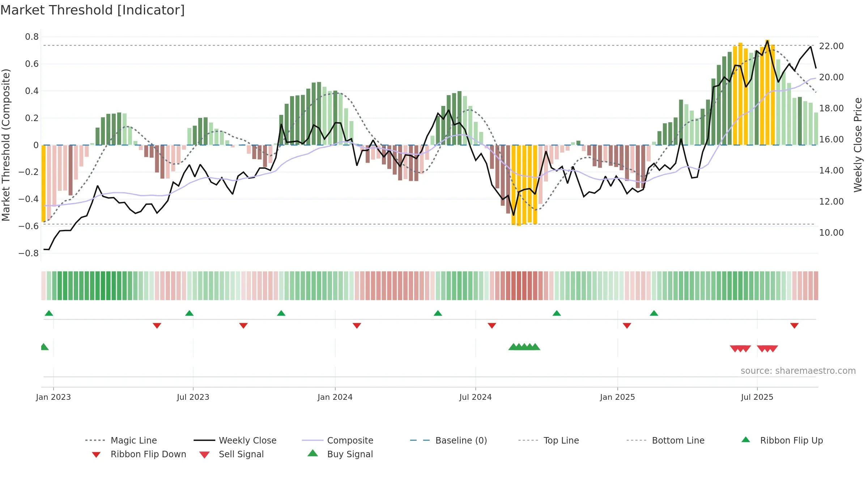The image size is (868, 488).
Task: Click the 20.00 right axis price label
Action: (831, 77)
